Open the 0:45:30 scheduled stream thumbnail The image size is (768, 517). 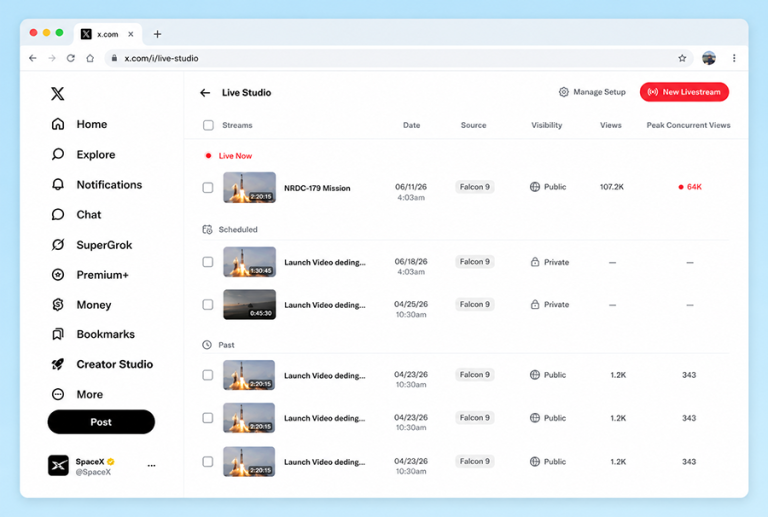point(249,305)
